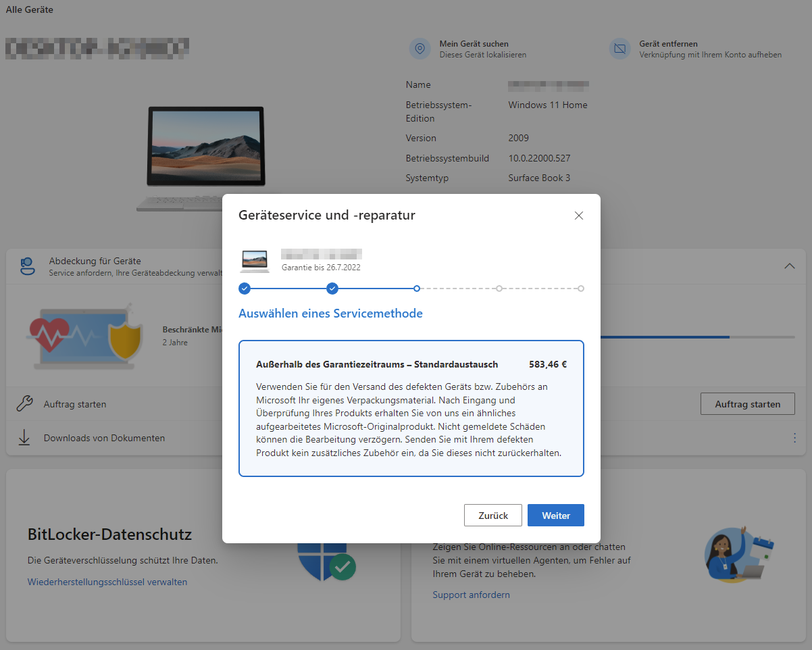
Task: Open the Gerät entfernen link
Action: click(x=668, y=44)
